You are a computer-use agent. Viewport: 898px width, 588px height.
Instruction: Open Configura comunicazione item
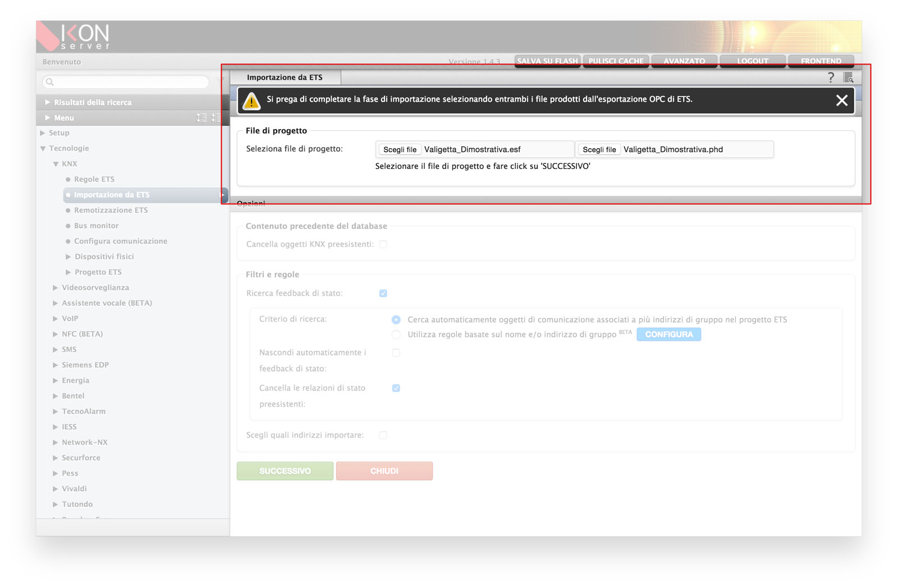pyautogui.click(x=121, y=241)
